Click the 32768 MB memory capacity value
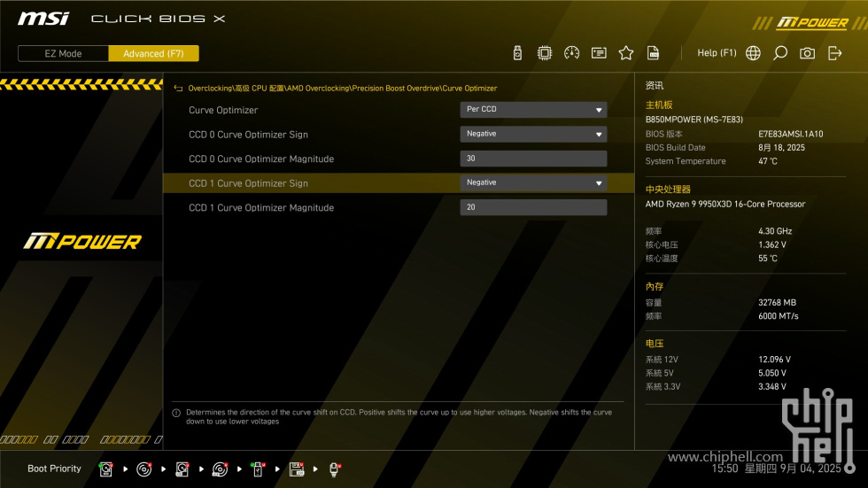Viewport: 868px width, 488px height. [x=778, y=303]
